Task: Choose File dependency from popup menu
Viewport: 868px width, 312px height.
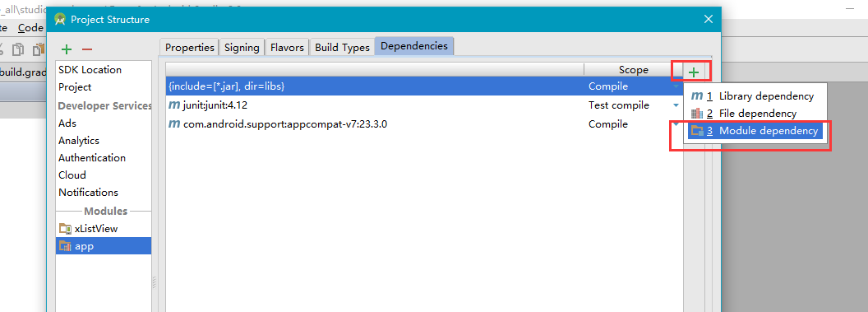Action: click(x=755, y=114)
